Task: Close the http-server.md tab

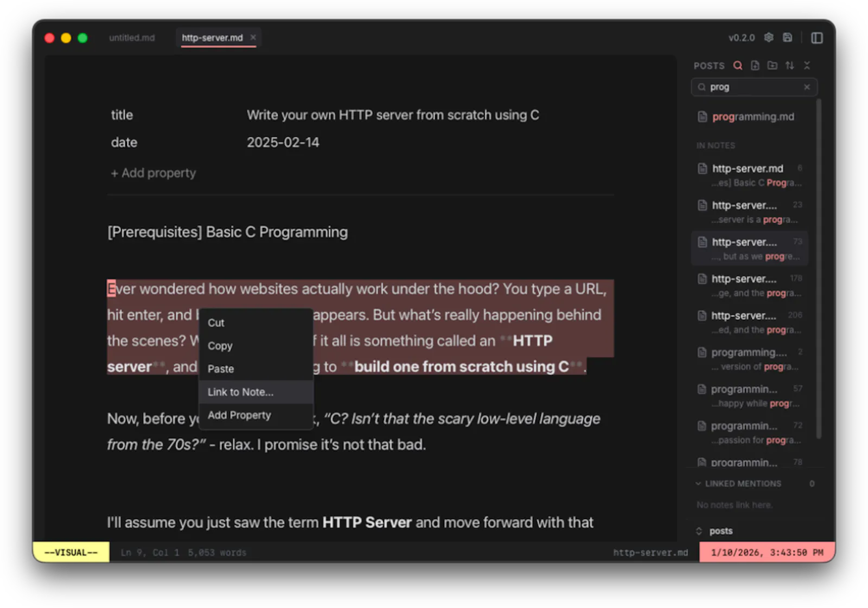Action: (x=253, y=37)
